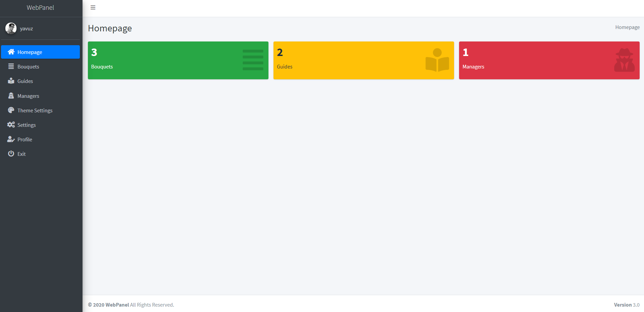
Task: Open the red Managers stat card
Action: coord(549,60)
